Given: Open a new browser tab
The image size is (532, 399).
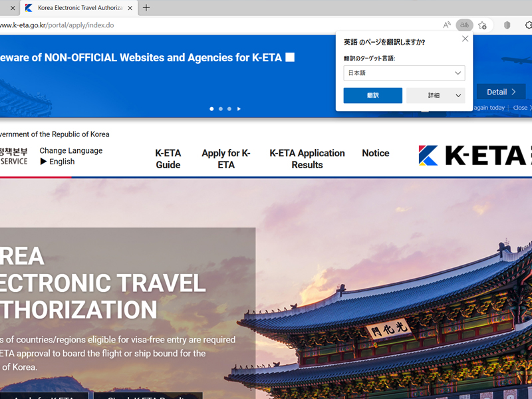Looking at the screenshot, I should 146,8.
